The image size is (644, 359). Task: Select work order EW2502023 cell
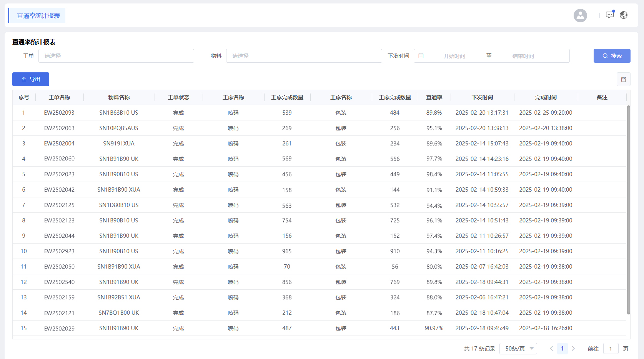coord(59,174)
